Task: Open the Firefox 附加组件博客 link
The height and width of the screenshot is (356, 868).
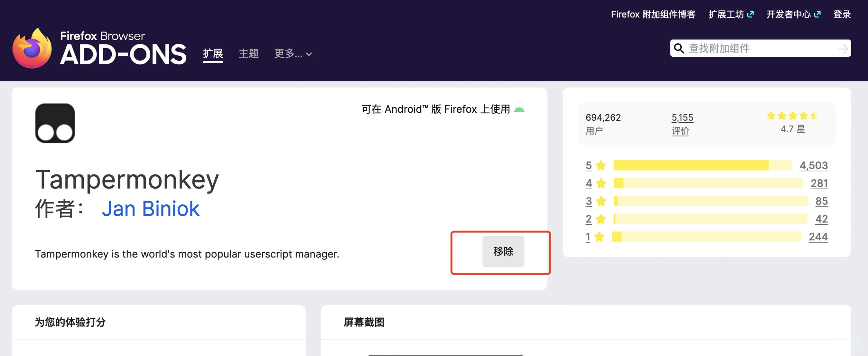Action: [x=653, y=15]
